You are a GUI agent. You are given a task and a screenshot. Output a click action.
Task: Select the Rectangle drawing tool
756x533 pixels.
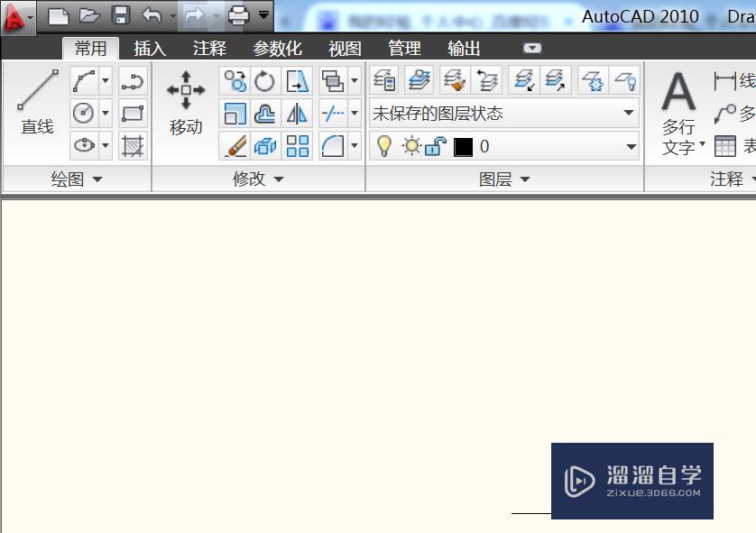[133, 113]
